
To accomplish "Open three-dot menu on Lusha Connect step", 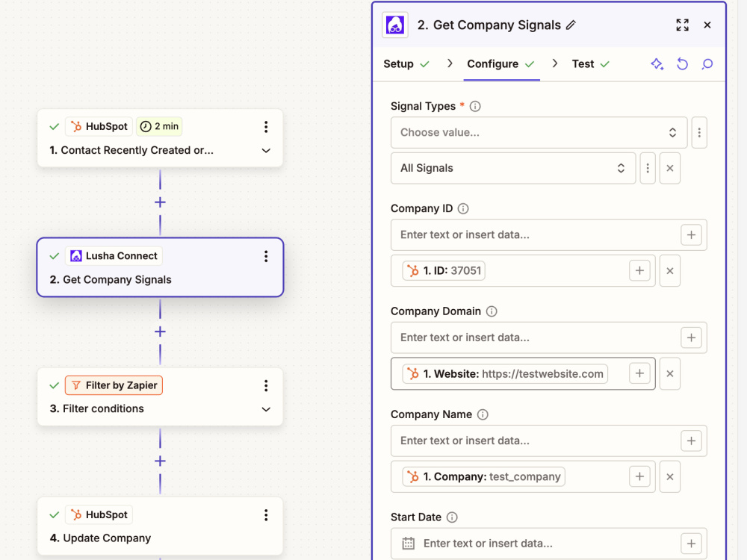I will [266, 256].
